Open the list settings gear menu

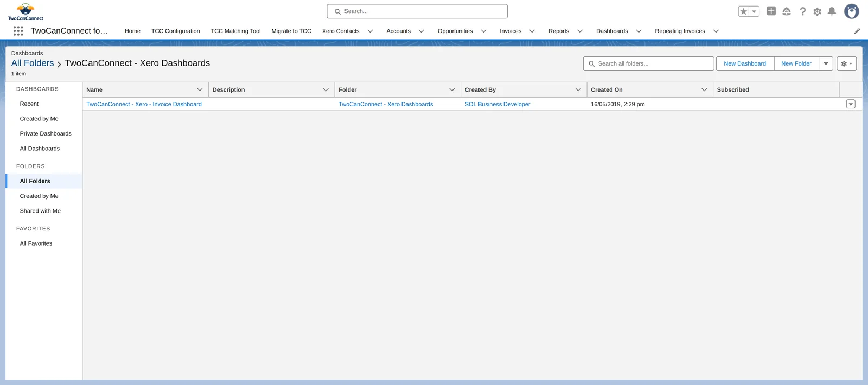tap(846, 63)
